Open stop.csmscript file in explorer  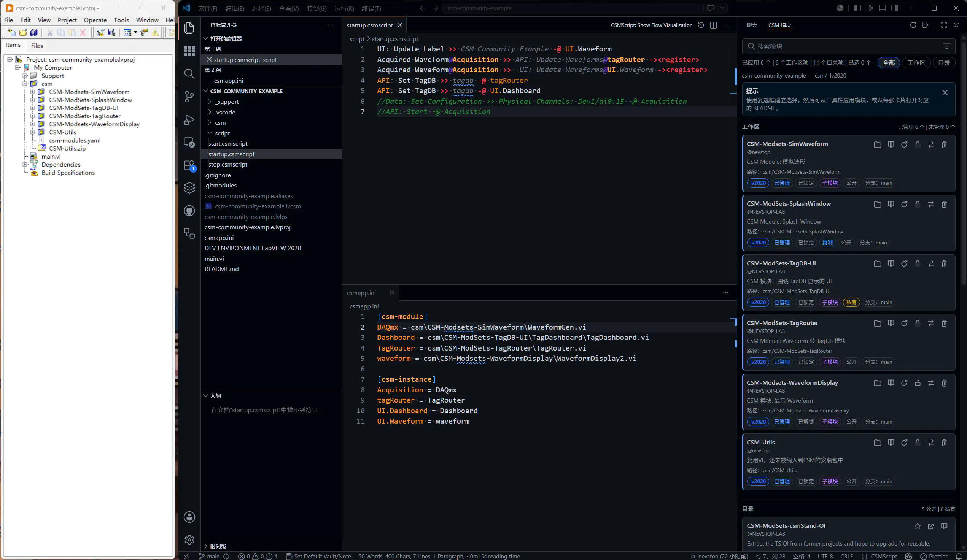227,164
